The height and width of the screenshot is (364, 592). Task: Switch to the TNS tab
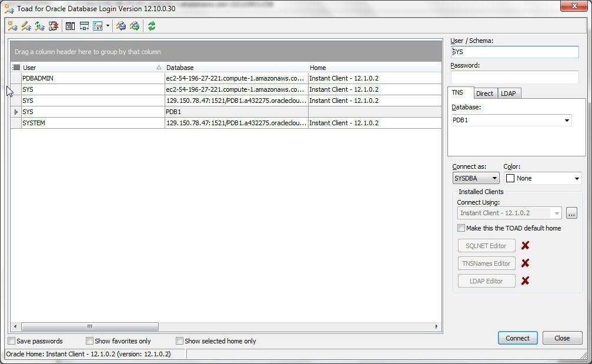coord(457,92)
